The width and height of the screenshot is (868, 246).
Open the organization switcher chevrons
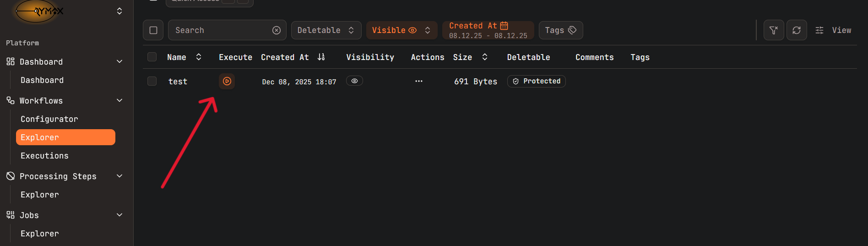[119, 11]
